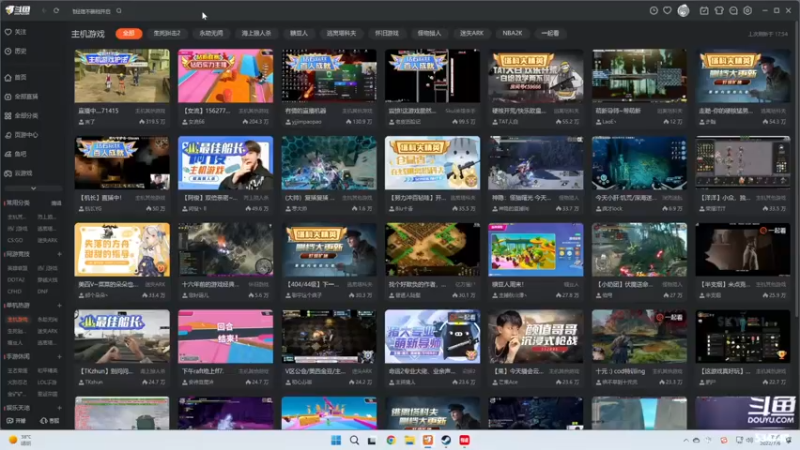The width and height of the screenshot is (800, 450).
Task: Expand the sidebar navigation with the down chevron
Action: pos(33,188)
